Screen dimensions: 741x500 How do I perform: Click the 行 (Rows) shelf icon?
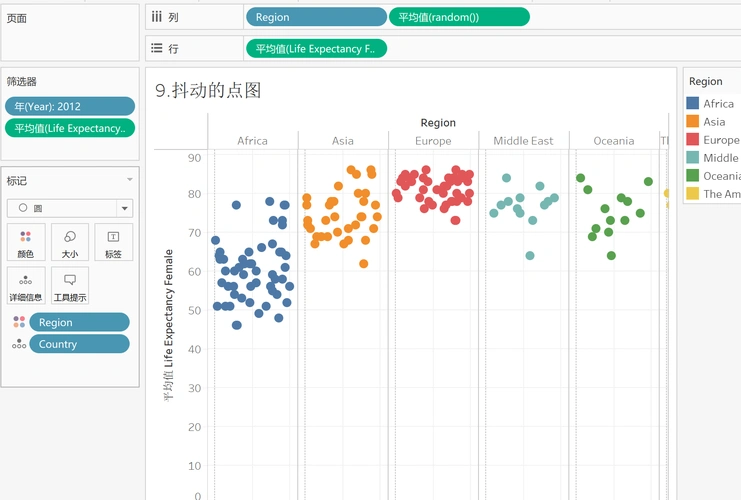pos(156,48)
